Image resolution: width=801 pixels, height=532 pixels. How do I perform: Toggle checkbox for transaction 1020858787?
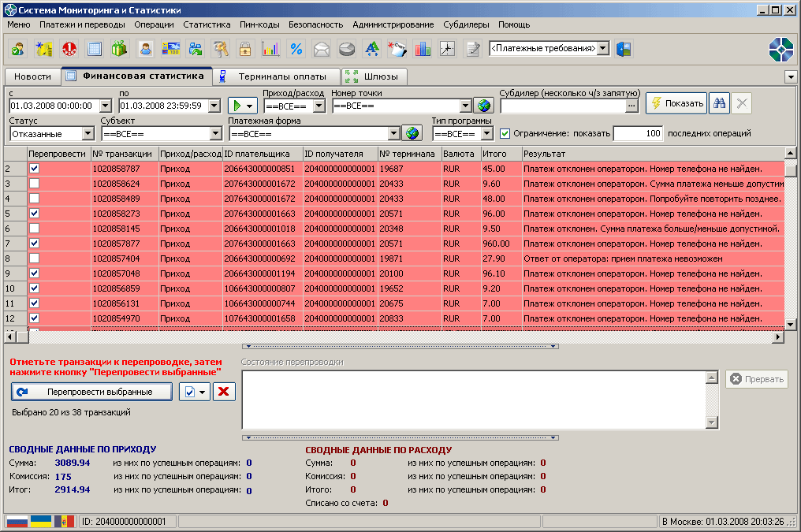coord(34,169)
